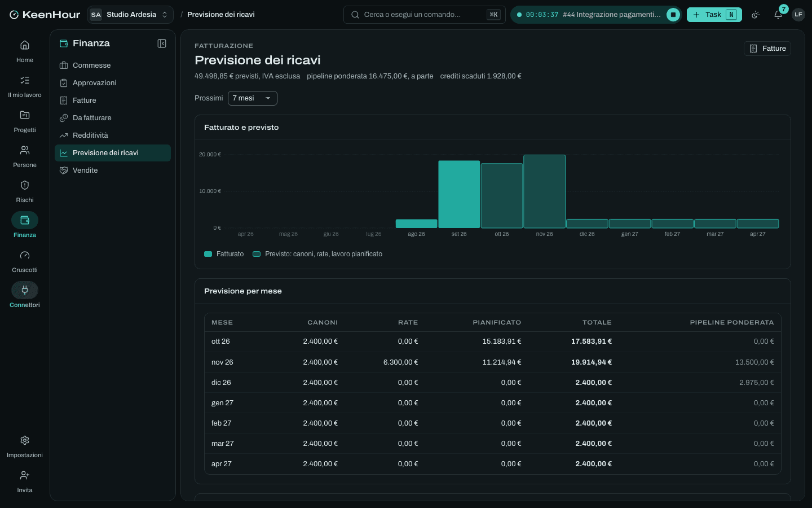Open Impostazioni settings
812x508 pixels.
(25, 446)
